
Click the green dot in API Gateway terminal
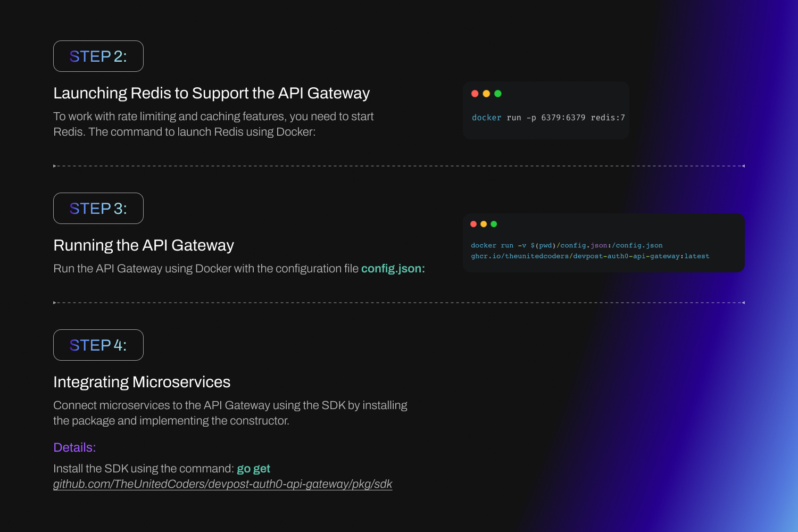pos(494,224)
